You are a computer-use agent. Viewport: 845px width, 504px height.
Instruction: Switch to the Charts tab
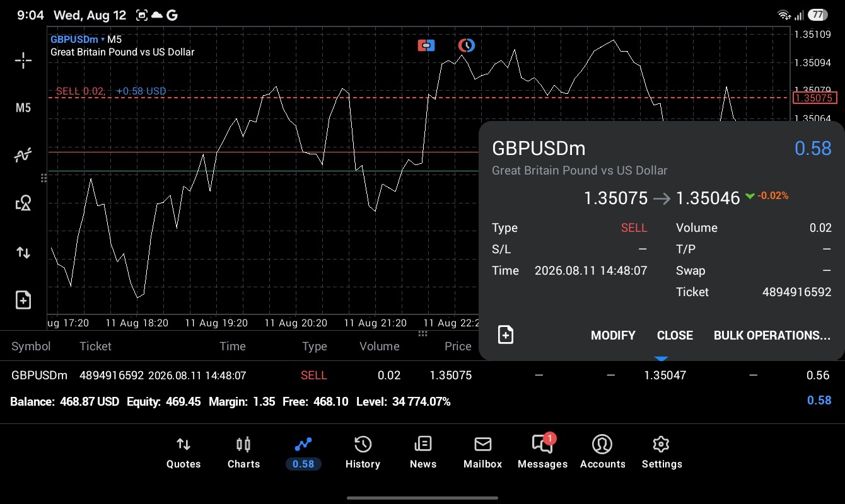click(x=243, y=453)
